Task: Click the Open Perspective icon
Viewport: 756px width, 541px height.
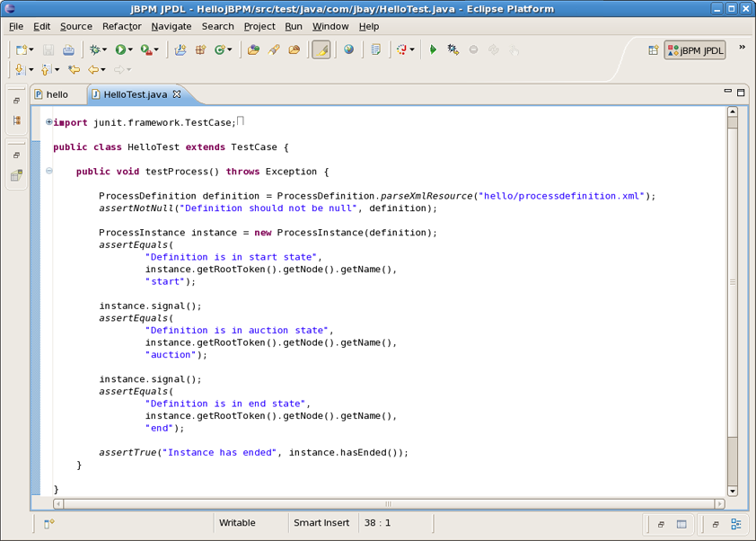Action: [653, 50]
